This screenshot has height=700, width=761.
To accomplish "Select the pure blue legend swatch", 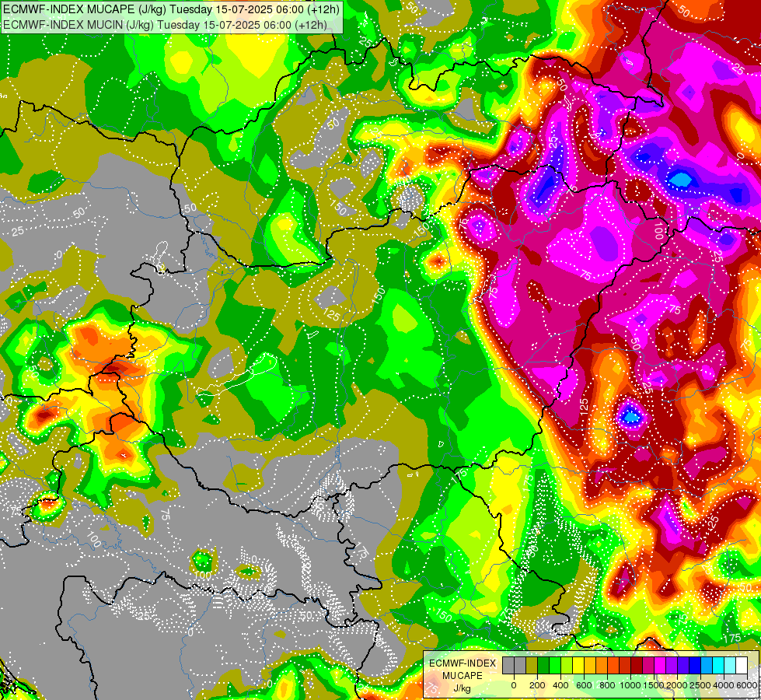I will (x=696, y=666).
